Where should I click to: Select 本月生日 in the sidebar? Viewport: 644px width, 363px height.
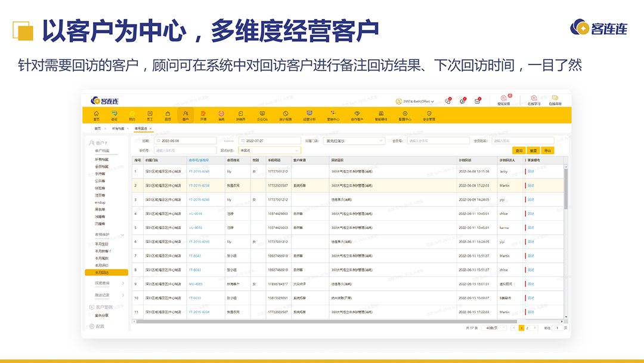point(102,244)
